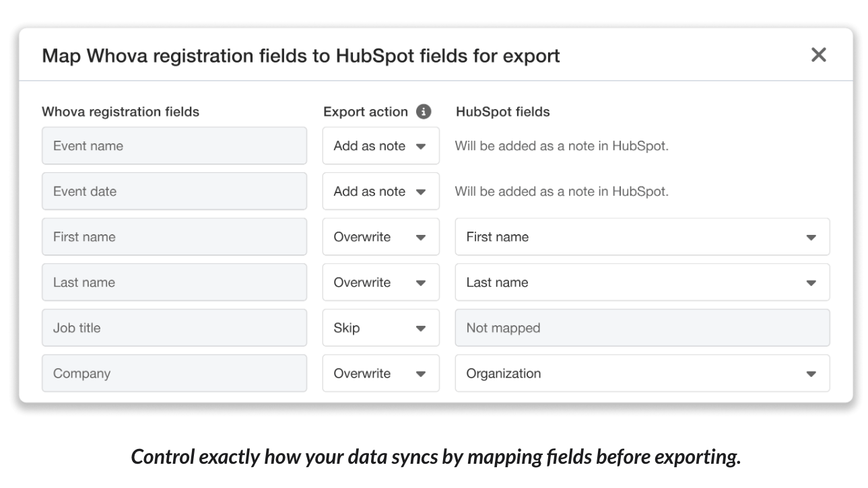The height and width of the screenshot is (488, 868).
Task: Open Event name export action dropdown
Action: coord(381,146)
